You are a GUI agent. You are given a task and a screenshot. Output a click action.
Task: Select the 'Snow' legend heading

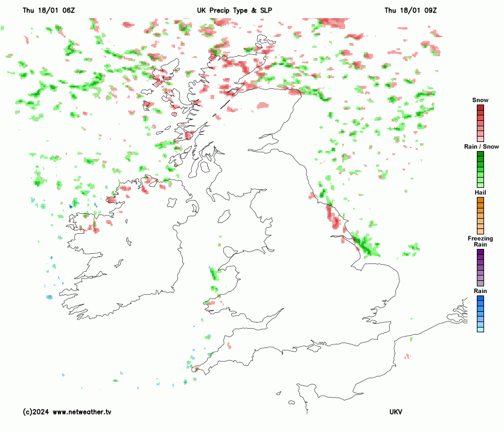point(480,100)
